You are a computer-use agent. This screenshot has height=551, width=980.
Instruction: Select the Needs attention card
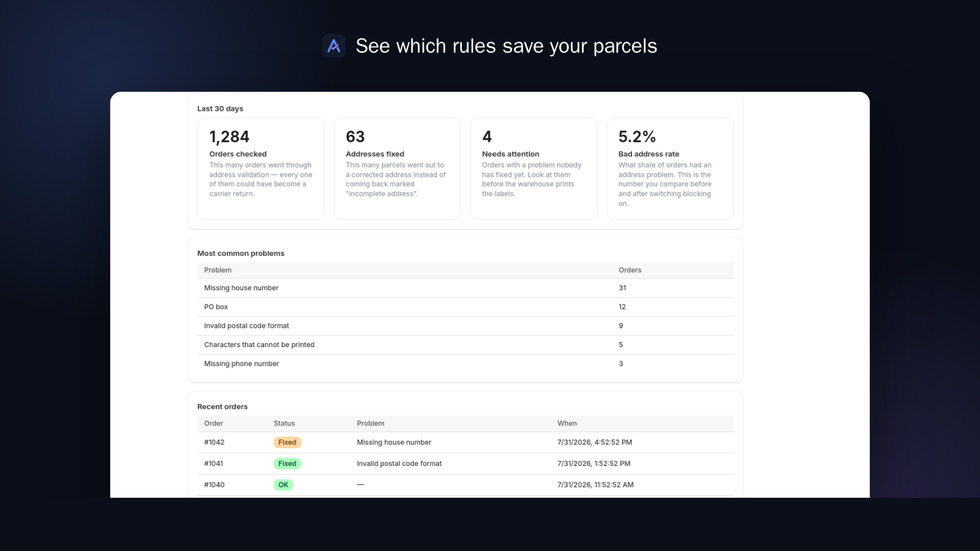coord(533,168)
